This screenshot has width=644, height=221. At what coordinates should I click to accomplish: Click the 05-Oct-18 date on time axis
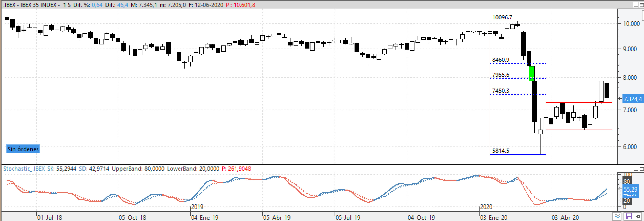coord(132,217)
